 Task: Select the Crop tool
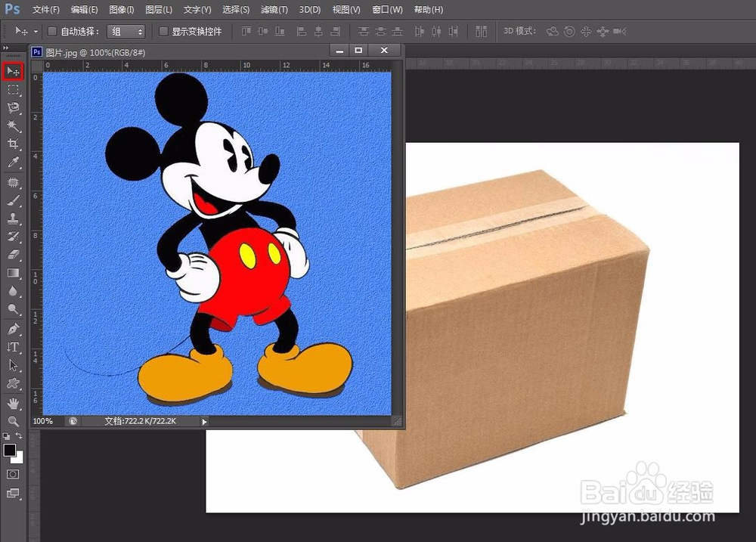[13, 144]
